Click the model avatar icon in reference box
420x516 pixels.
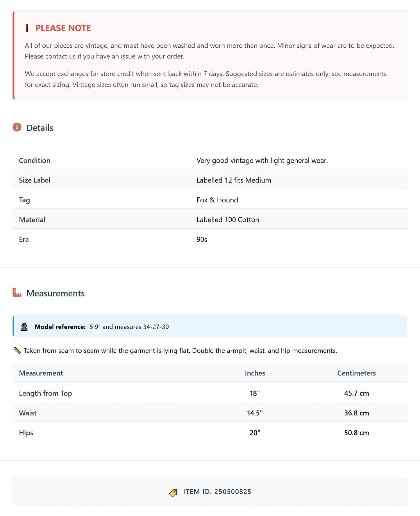pyautogui.click(x=24, y=327)
